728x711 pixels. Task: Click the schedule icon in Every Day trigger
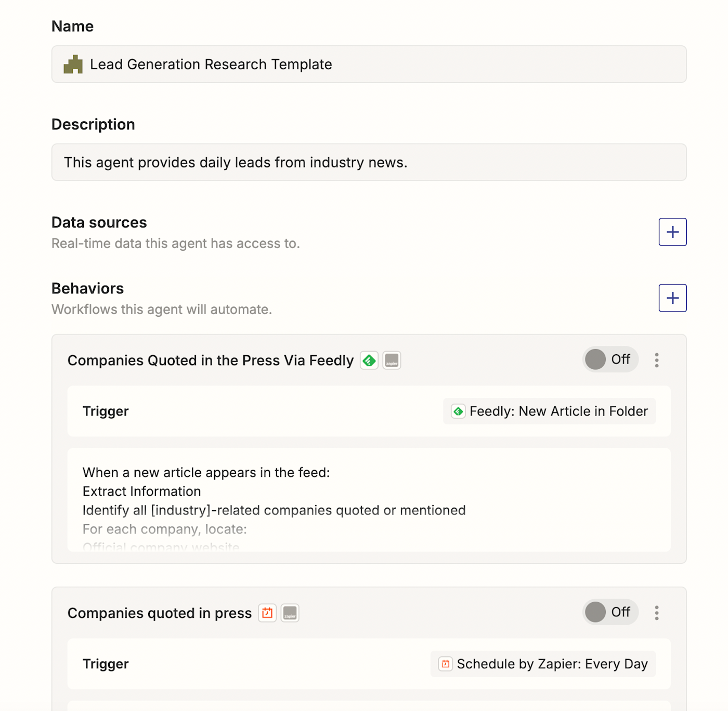(x=445, y=664)
